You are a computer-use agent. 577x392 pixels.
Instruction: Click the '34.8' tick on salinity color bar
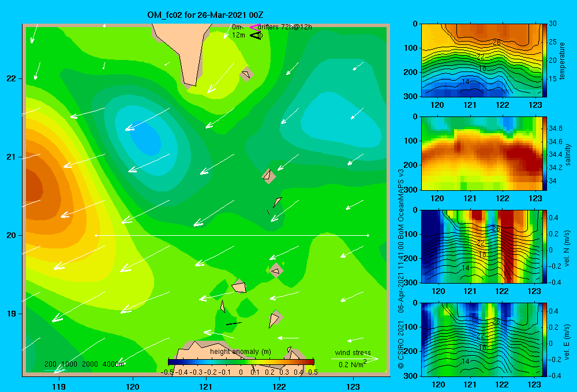[555, 129]
